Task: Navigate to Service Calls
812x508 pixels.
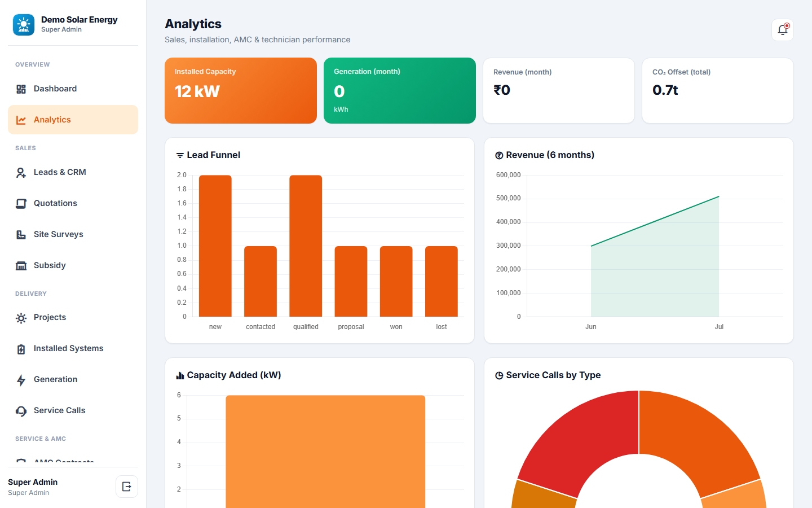Action: [73, 410]
